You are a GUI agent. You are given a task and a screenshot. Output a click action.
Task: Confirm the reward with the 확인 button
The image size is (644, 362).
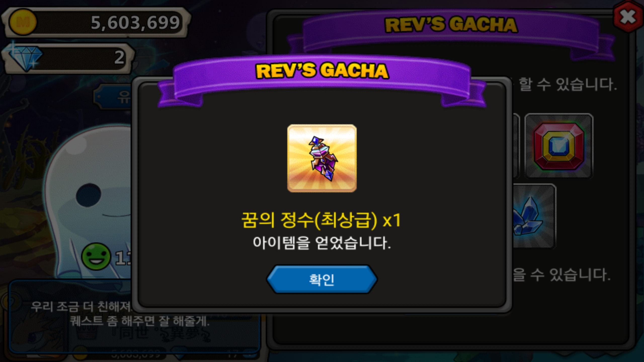point(322,279)
